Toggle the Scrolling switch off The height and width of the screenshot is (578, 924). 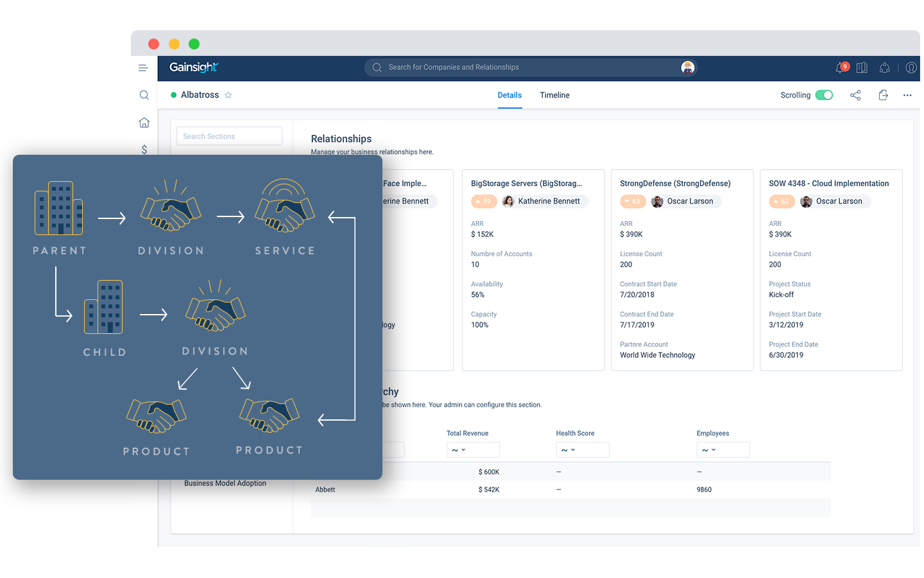pyautogui.click(x=824, y=95)
